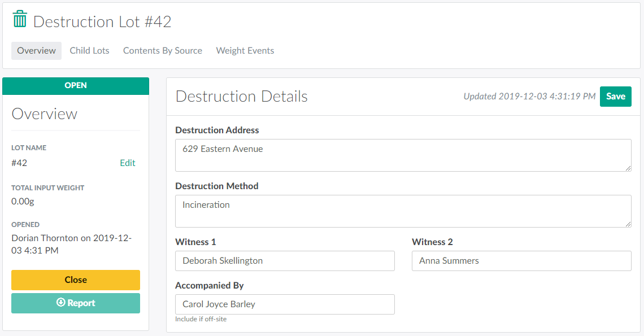Switch to the Overview tab
This screenshot has height=336, width=644.
pos(36,50)
